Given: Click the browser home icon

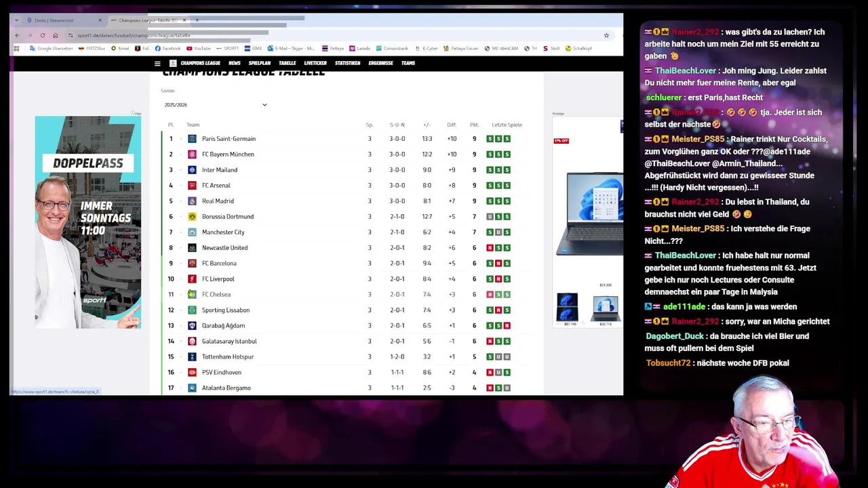Looking at the screenshot, I should coord(56,35).
